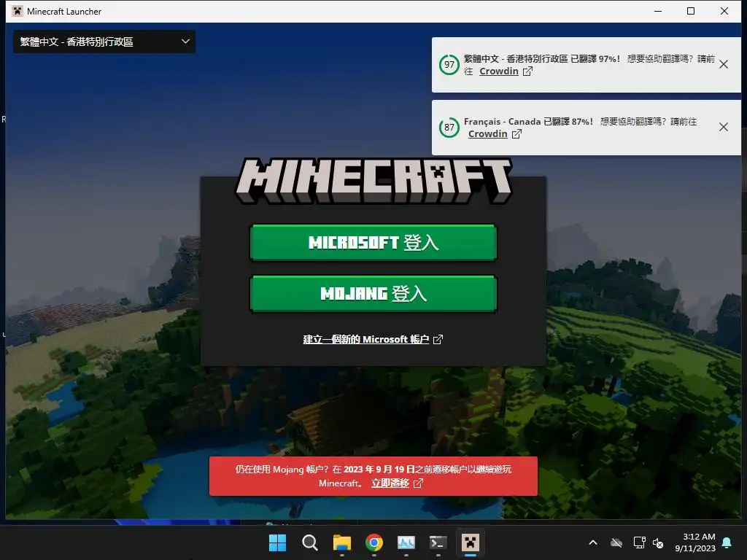The image size is (747, 560).
Task: Open the language selection dropdown
Action: [104, 42]
